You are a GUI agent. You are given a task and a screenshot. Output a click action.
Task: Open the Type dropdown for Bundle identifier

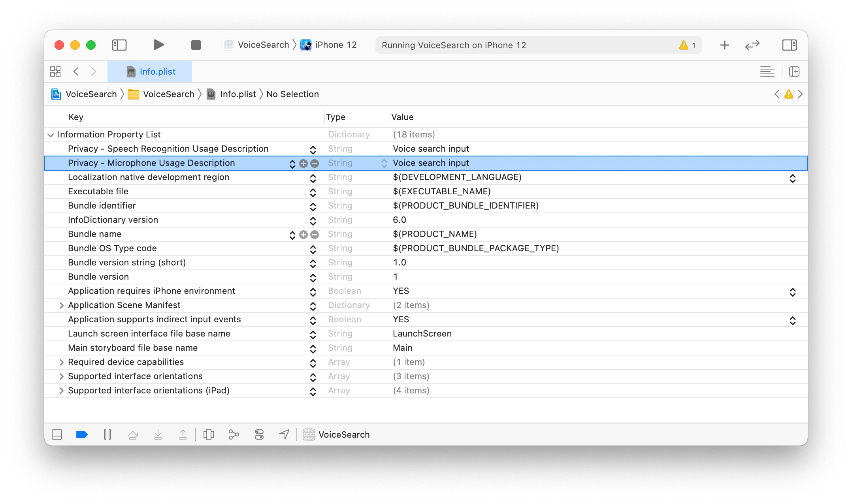coord(313,206)
